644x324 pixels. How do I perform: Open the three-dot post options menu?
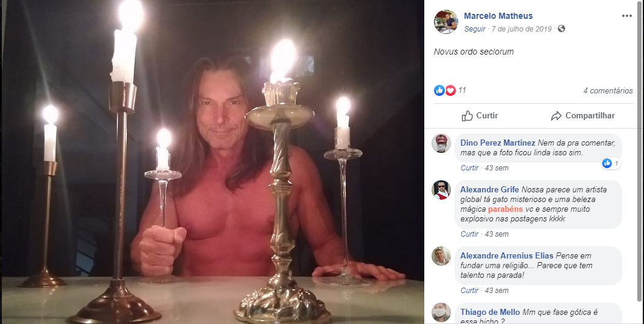pyautogui.click(x=626, y=16)
